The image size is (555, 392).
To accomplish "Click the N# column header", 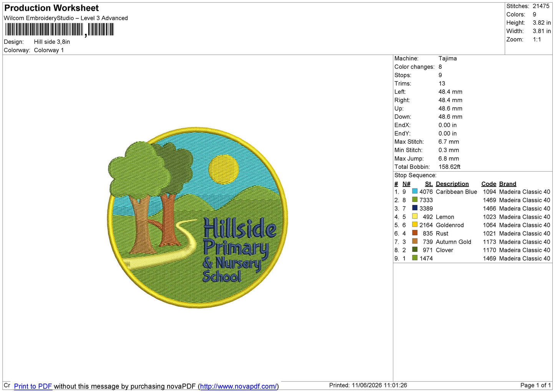I will point(406,184).
